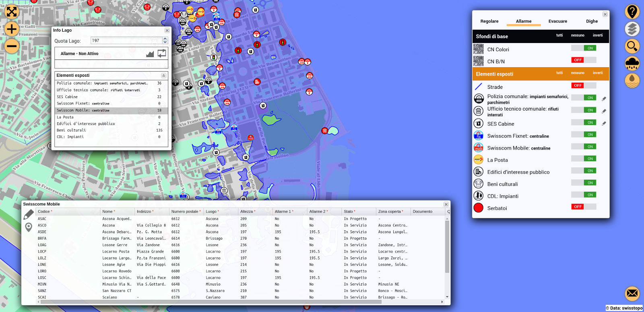Click the magnifier search icon
Screen dimensions: 644x312
pos(632,46)
